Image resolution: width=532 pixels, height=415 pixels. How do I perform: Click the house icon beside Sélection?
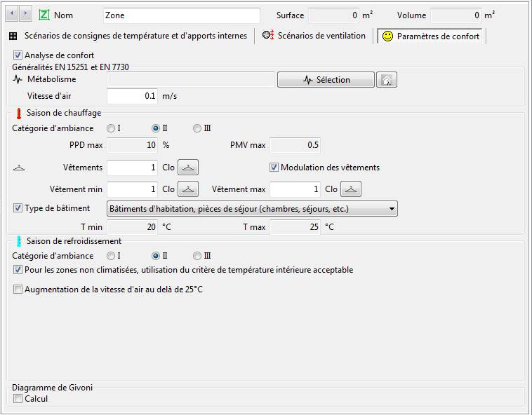pos(387,80)
